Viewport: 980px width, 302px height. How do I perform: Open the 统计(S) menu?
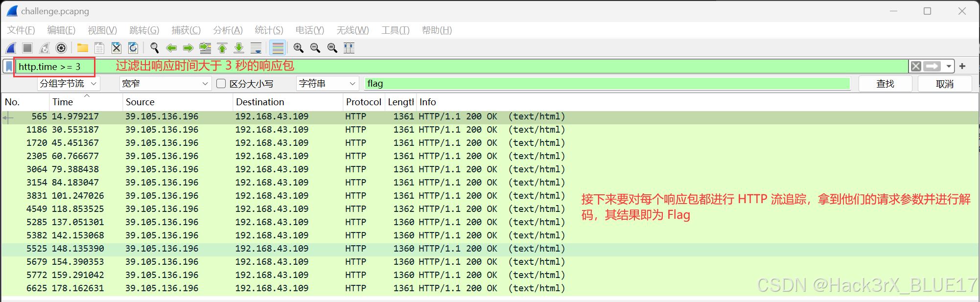coord(269,30)
